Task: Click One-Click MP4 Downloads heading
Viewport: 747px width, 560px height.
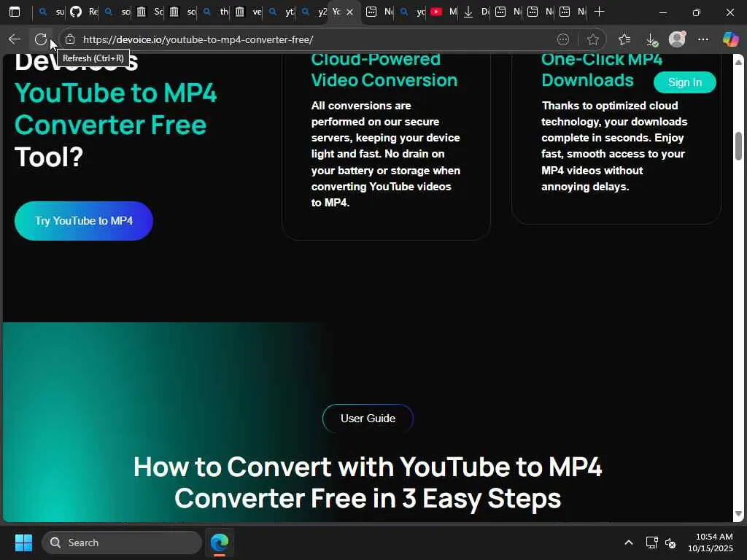Action: click(602, 70)
